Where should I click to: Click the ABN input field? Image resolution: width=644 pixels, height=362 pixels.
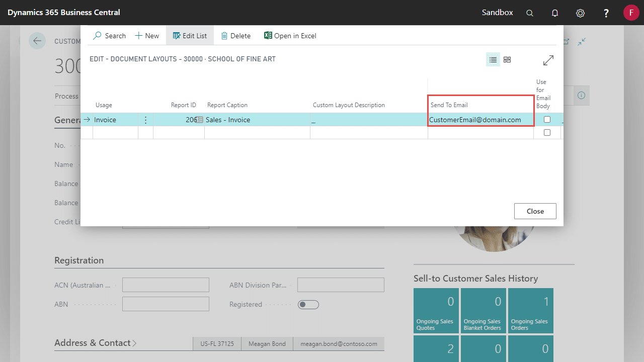166,304
